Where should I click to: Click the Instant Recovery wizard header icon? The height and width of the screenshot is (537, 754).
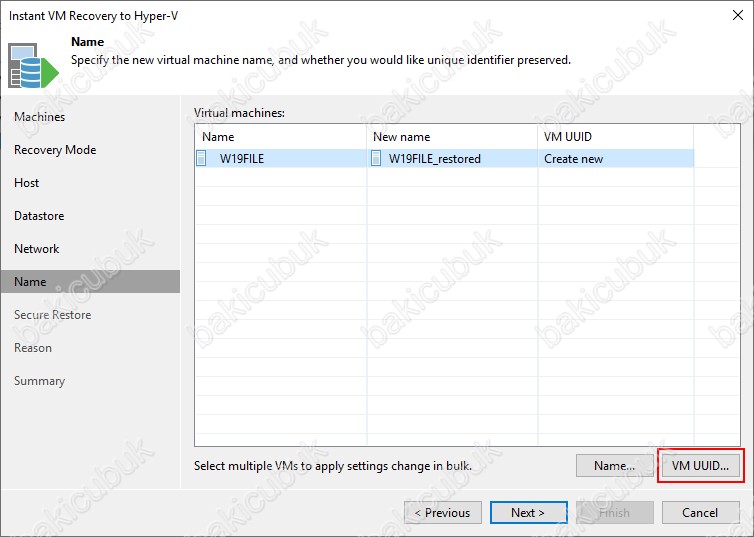[33, 66]
